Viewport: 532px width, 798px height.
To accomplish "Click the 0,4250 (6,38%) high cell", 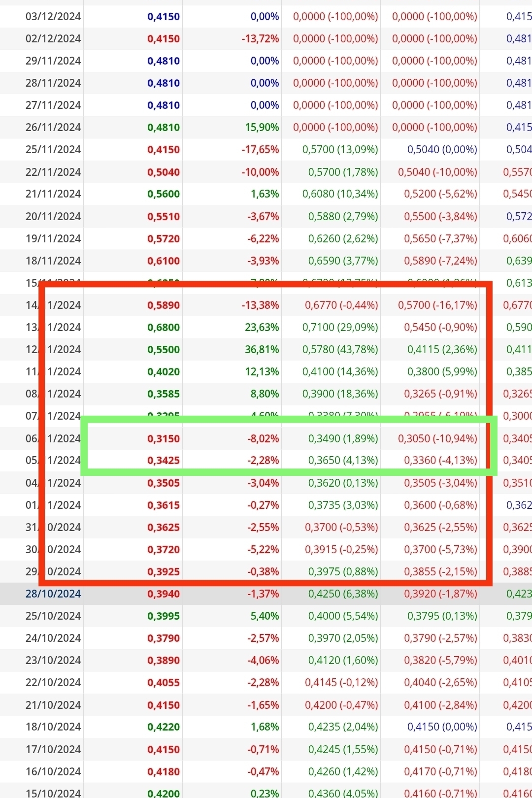I will 343,594.
